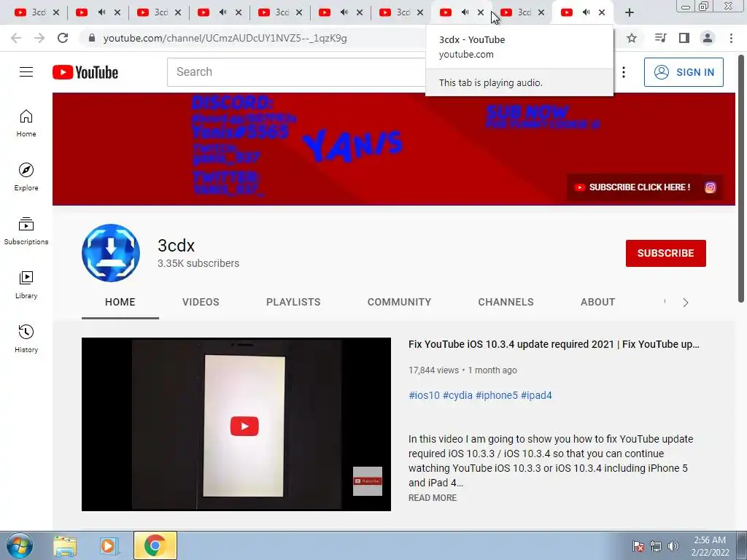The image size is (747, 560).
Task: Launch Windows Media Player from taskbar
Action: point(109,546)
